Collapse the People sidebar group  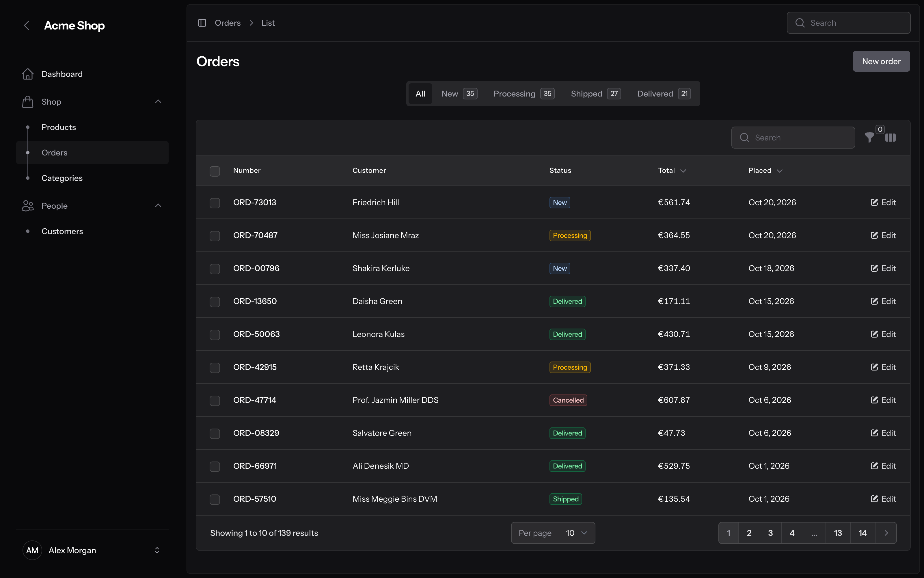[x=158, y=206]
